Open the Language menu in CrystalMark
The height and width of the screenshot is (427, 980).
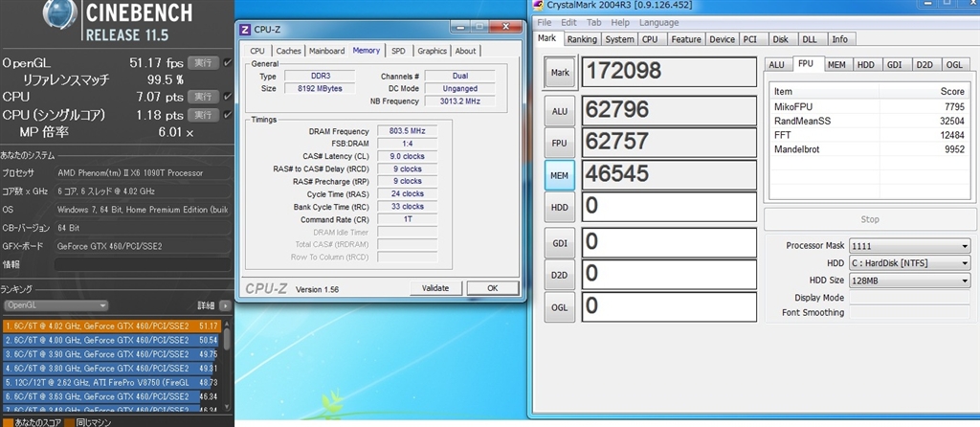(658, 23)
